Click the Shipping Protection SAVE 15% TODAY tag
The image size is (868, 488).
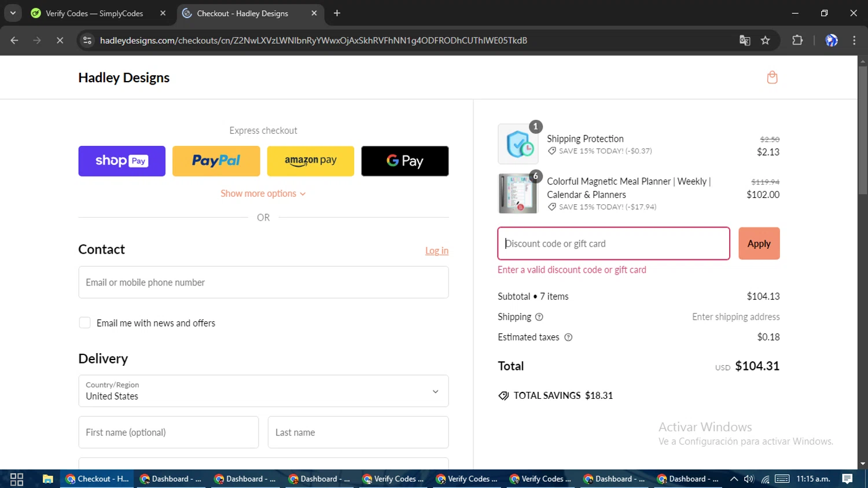[x=599, y=151]
